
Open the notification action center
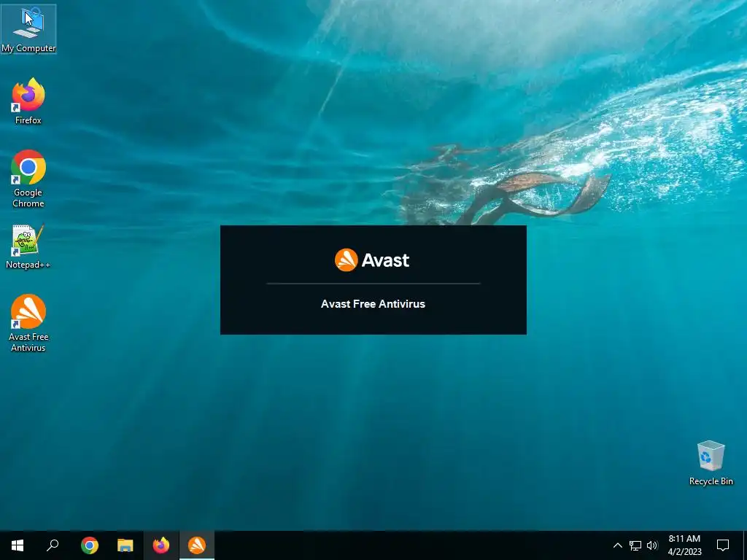click(723, 545)
